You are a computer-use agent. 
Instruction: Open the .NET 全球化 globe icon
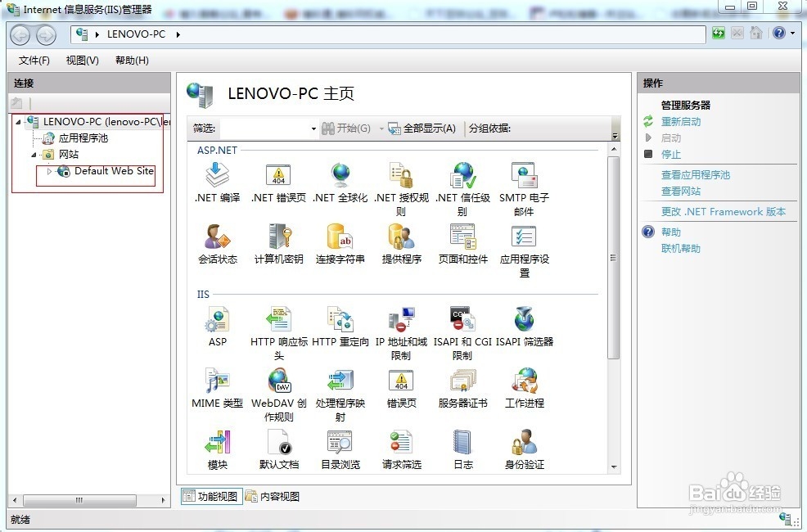click(340, 175)
